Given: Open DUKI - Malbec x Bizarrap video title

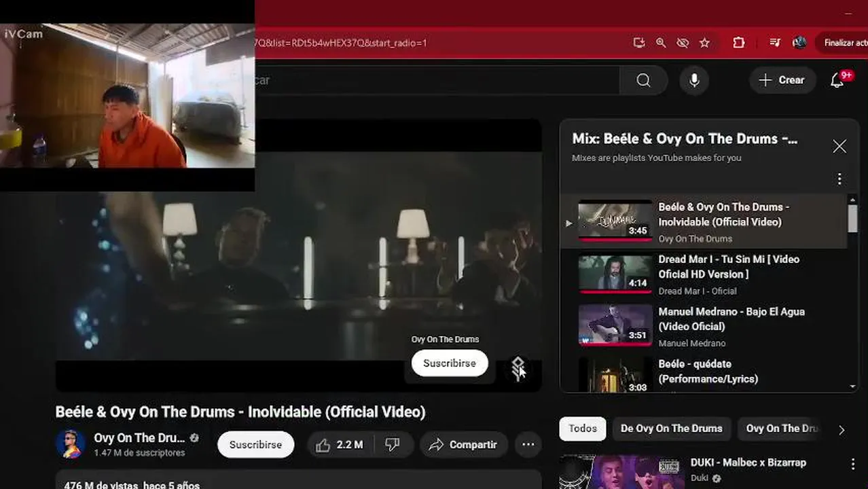Looking at the screenshot, I should pos(748,463).
